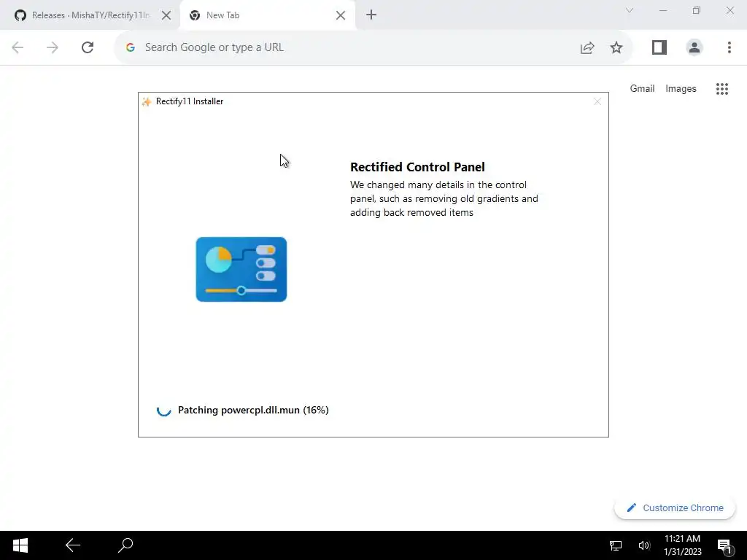Open volume control in system tray
The image size is (747, 560).
(x=643, y=545)
